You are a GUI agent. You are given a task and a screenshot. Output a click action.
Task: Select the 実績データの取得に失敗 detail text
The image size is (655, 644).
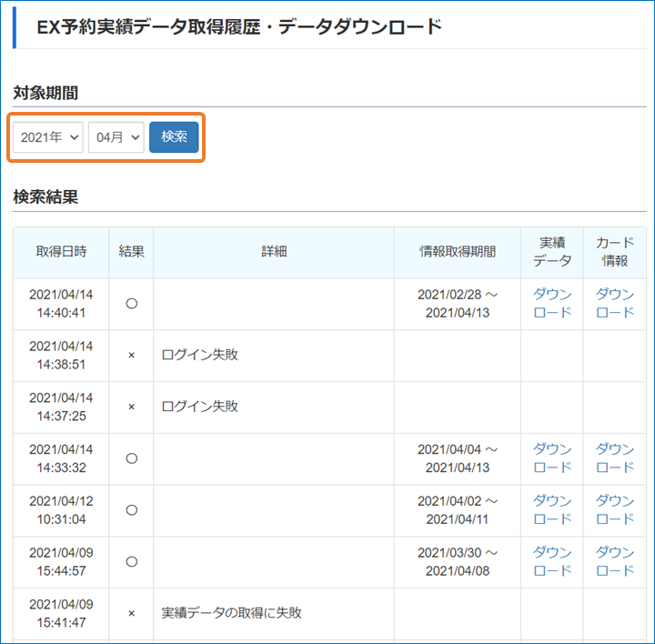click(x=231, y=613)
